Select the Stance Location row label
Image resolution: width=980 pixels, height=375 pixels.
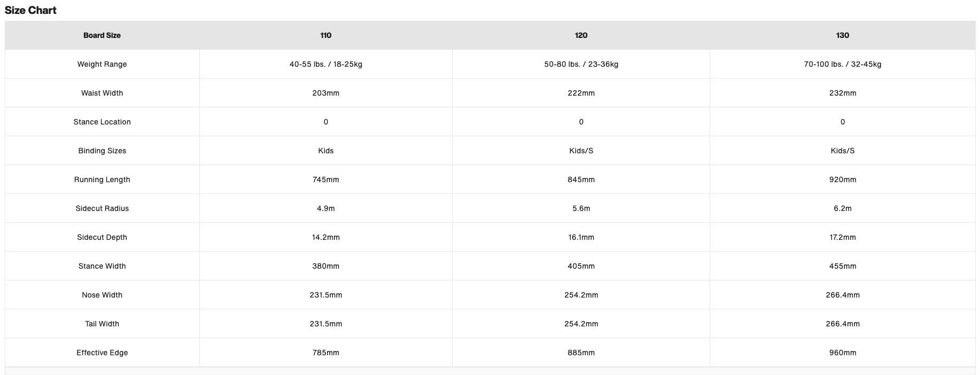point(102,122)
